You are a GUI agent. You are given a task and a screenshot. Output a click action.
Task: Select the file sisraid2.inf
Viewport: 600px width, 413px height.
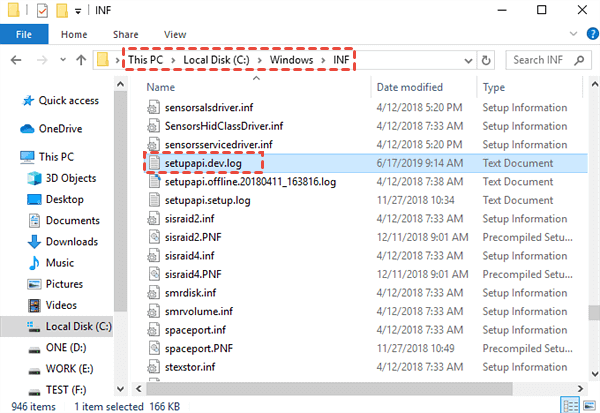click(189, 219)
